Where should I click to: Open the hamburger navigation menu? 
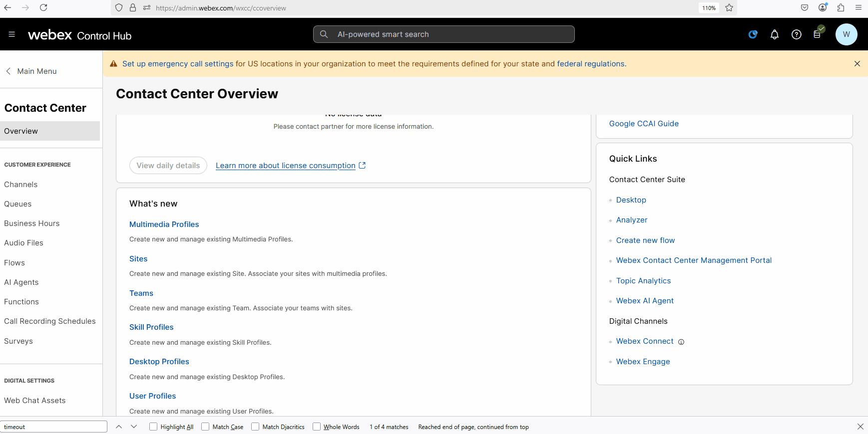coord(12,34)
